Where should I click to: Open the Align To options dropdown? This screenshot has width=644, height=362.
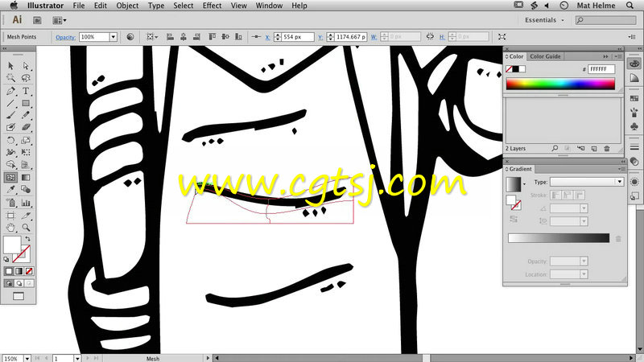click(x=152, y=37)
